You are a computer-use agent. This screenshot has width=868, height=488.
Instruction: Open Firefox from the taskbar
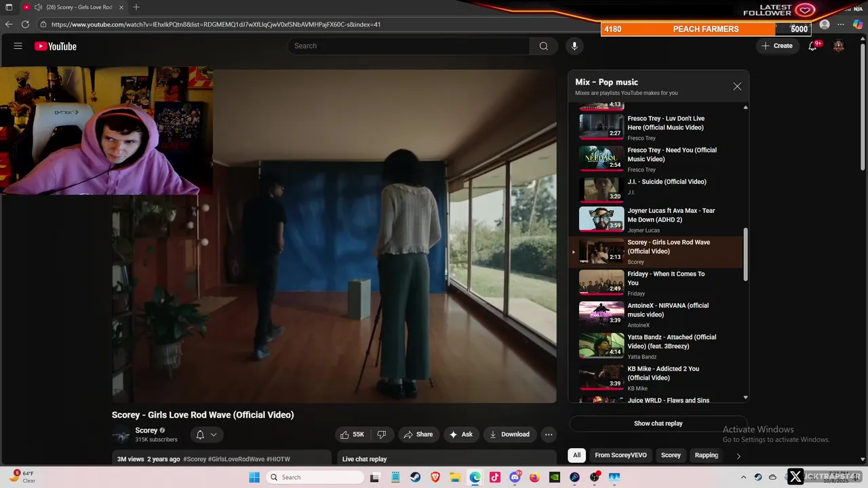[x=535, y=477]
